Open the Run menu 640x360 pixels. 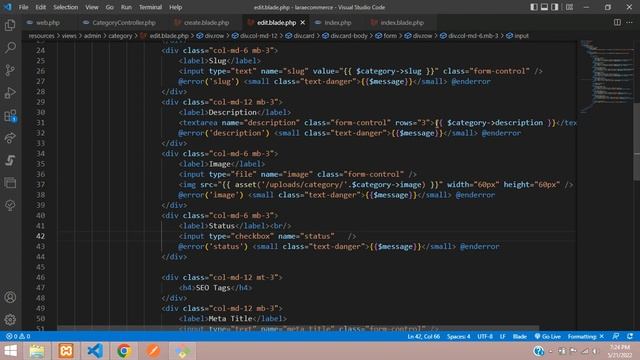pos(126,7)
